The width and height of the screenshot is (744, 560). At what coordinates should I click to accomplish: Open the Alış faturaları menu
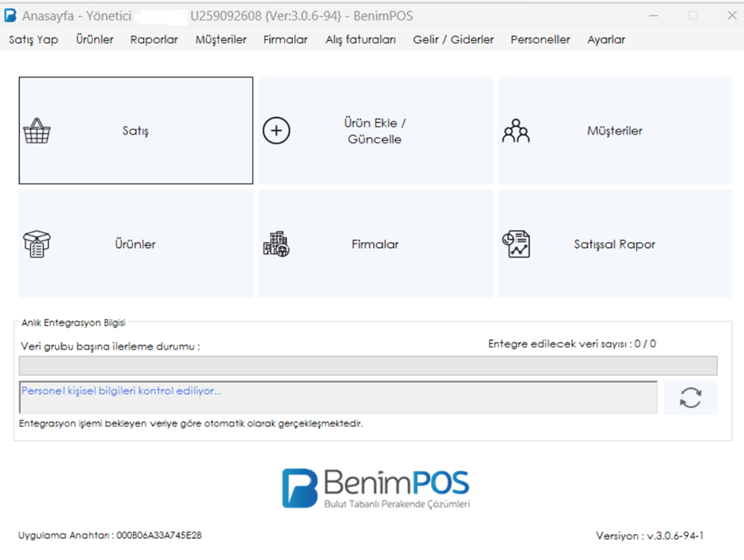(361, 39)
